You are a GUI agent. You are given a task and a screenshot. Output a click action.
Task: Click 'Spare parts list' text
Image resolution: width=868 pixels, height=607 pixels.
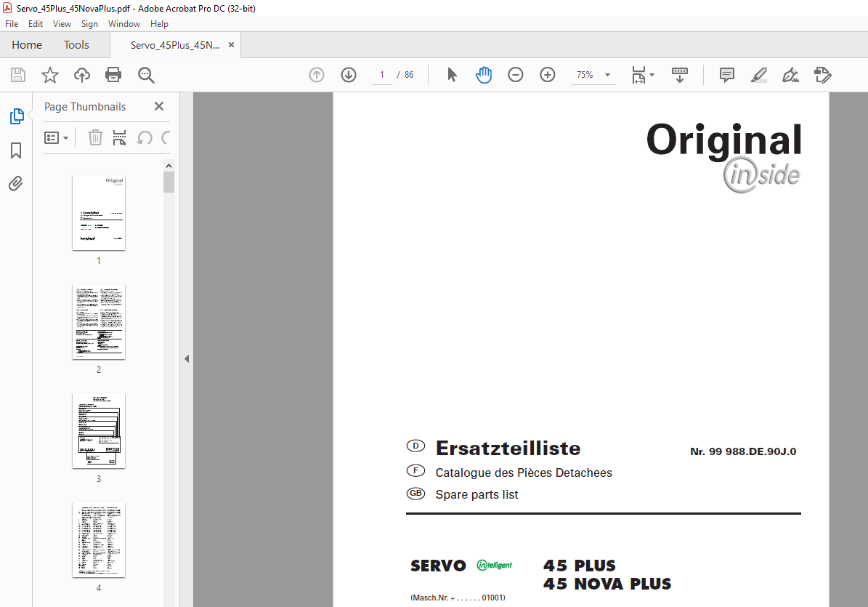[x=476, y=494]
